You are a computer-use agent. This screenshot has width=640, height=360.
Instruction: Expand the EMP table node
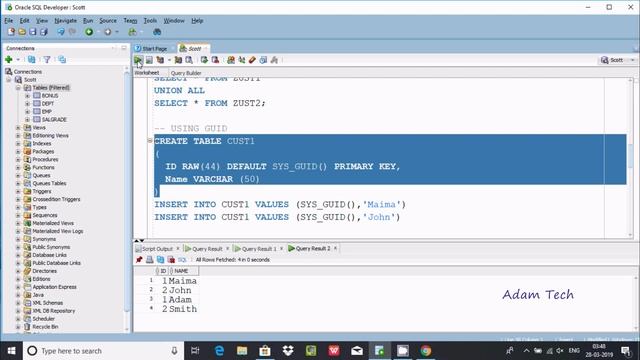point(27,111)
